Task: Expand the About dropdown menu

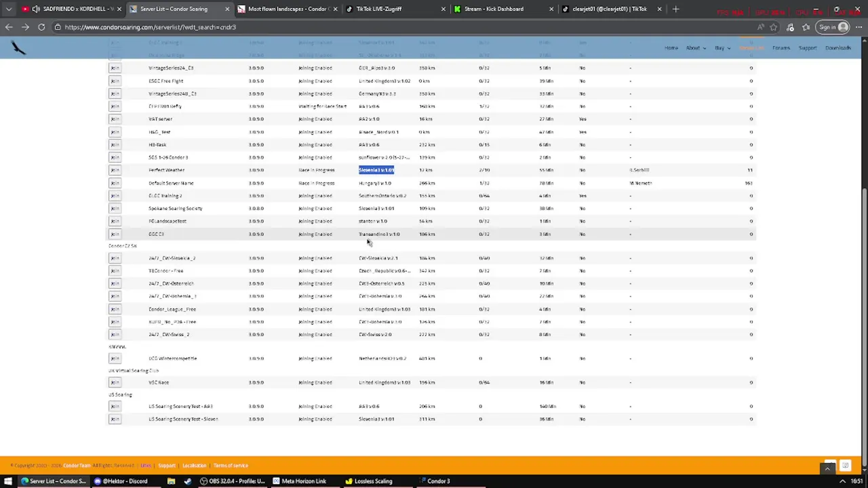Action: coord(695,48)
